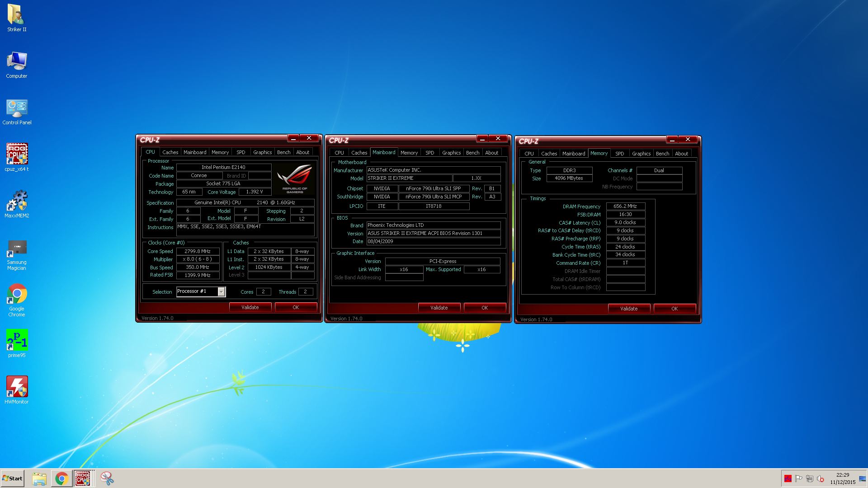Open Chrome from the taskbar
Screen dimensions: 868x488
(x=61, y=479)
